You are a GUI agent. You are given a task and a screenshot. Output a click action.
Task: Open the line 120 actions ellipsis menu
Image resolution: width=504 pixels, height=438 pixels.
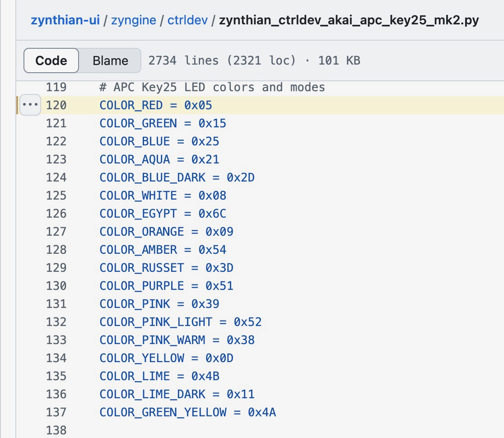click(30, 105)
